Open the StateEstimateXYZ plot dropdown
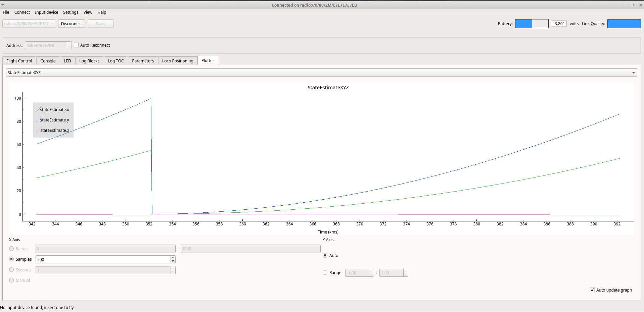Viewport: 644px width, 312px height. 321,72
